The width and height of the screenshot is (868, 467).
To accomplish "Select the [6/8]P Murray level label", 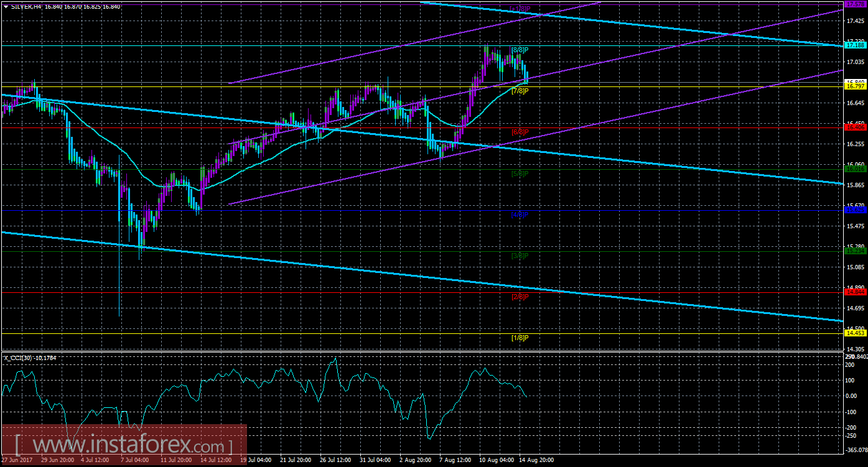I will pos(520,132).
